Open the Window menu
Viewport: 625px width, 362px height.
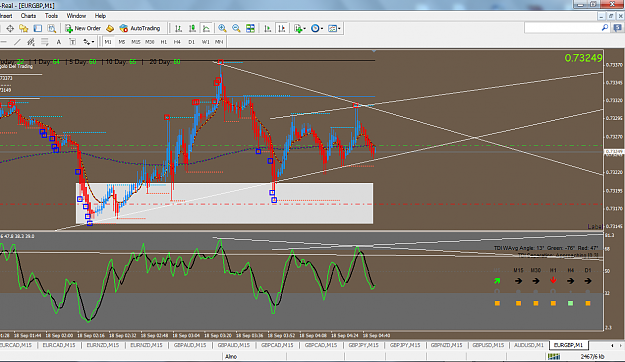(76, 16)
